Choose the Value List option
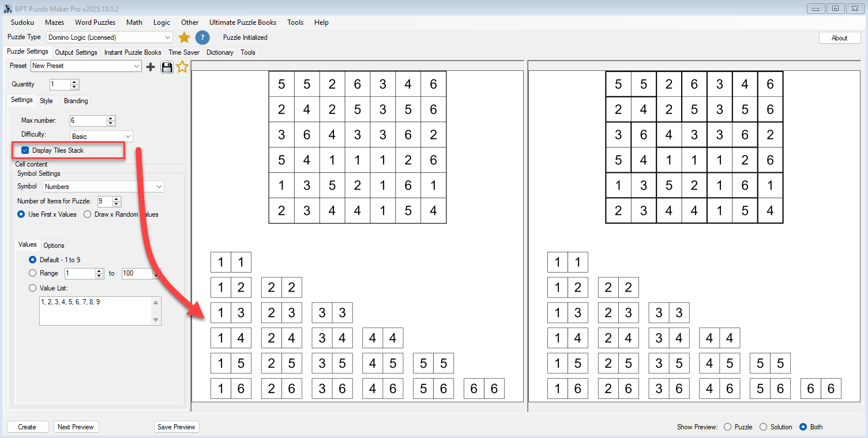 (x=32, y=288)
